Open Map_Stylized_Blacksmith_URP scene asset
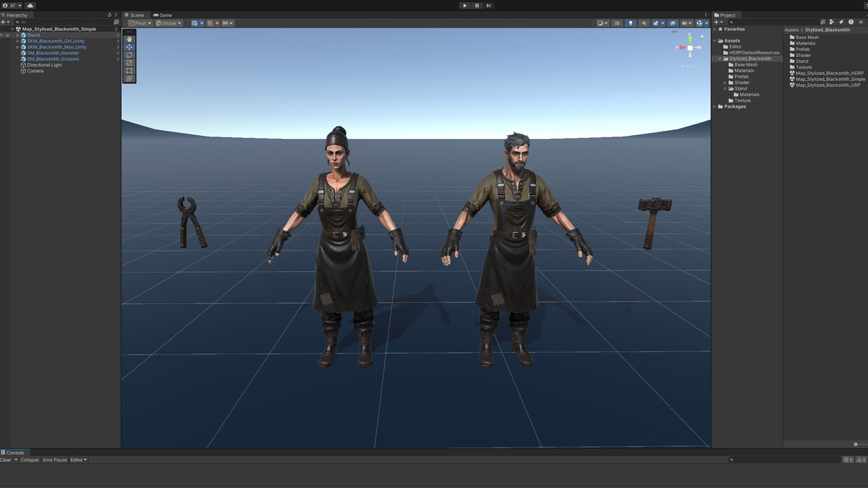Image resolution: width=868 pixels, height=488 pixels. (825, 85)
